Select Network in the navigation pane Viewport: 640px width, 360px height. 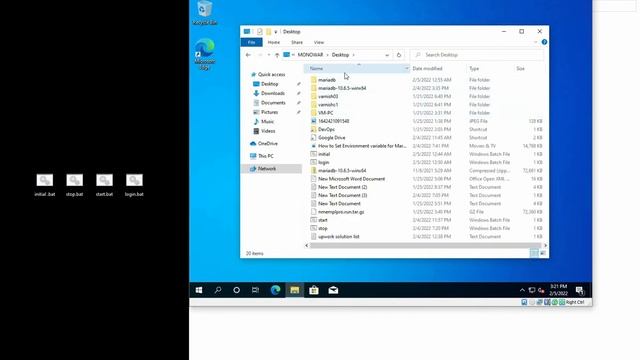tap(267, 169)
